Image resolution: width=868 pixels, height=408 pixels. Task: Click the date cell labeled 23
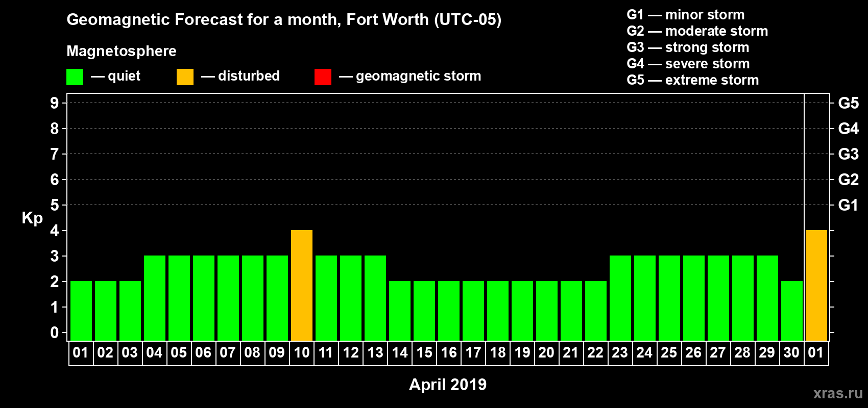(620, 353)
